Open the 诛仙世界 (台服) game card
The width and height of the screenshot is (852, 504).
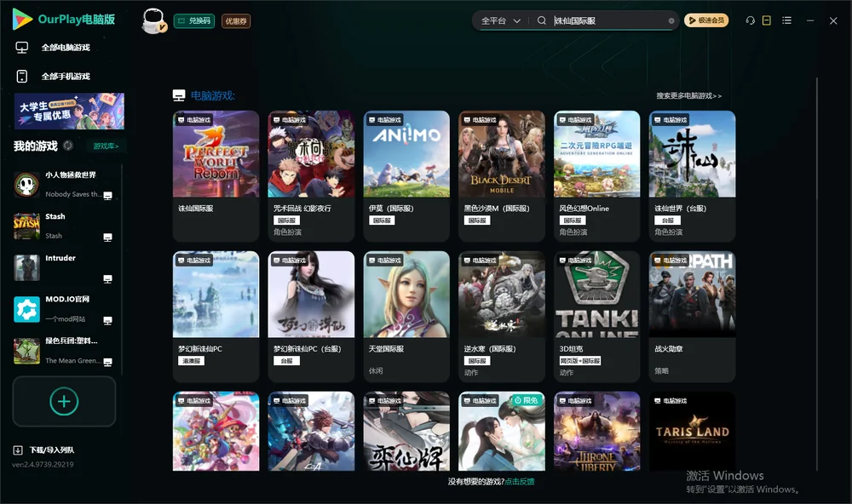coord(692,176)
